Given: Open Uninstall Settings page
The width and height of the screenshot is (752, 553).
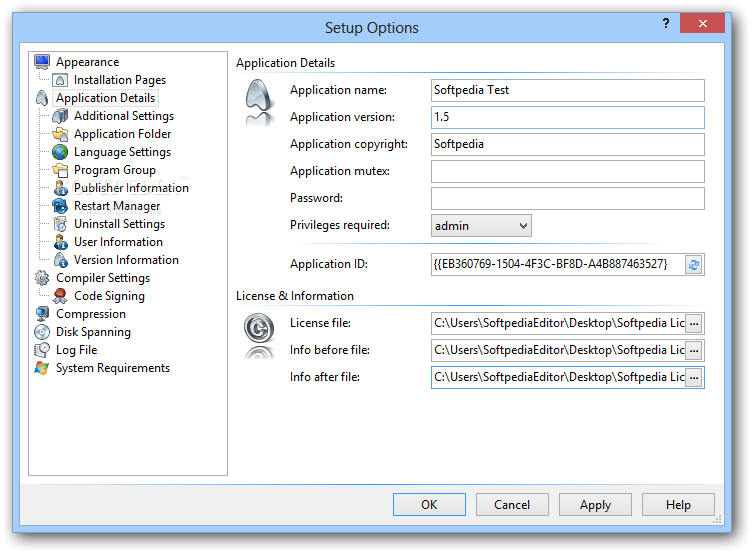Looking at the screenshot, I should click(x=119, y=224).
